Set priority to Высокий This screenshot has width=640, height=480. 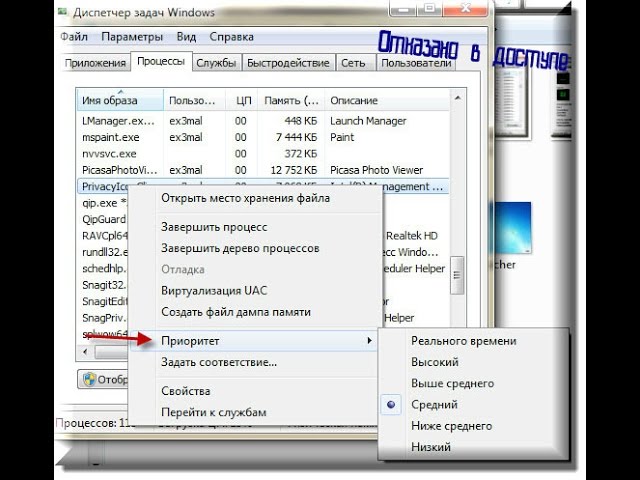tap(473, 362)
